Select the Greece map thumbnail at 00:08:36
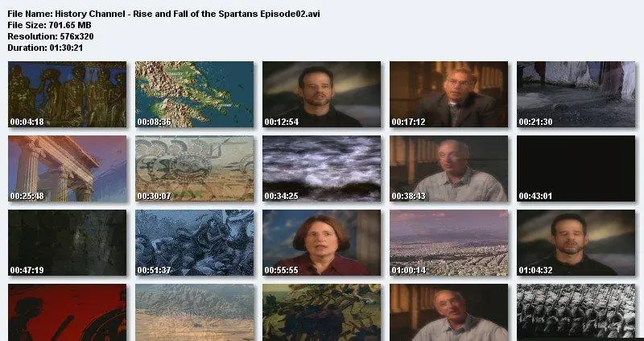This screenshot has height=341, width=644. (195, 94)
